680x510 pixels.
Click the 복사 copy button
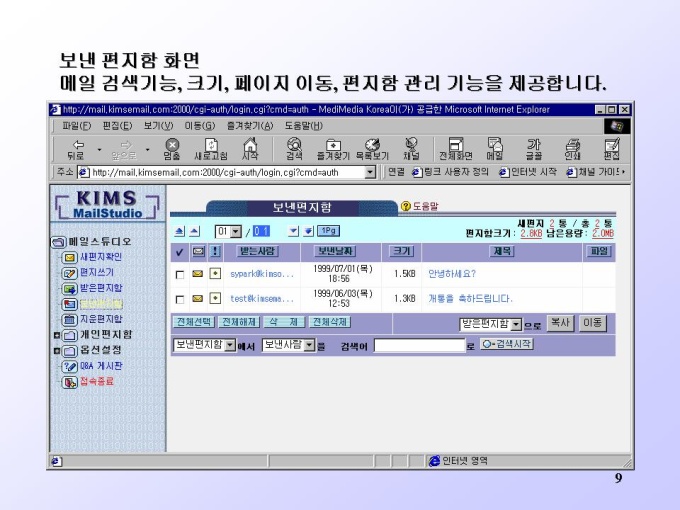[560, 323]
